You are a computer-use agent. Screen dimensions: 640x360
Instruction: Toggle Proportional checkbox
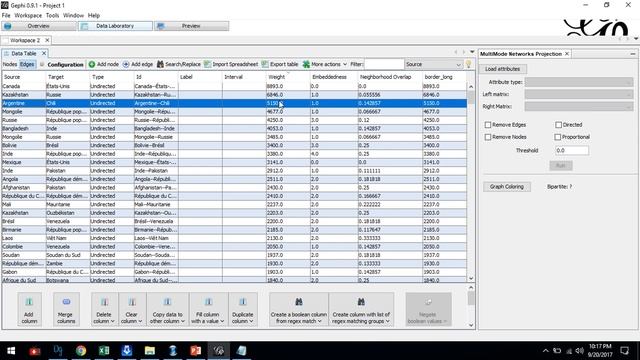click(x=558, y=137)
